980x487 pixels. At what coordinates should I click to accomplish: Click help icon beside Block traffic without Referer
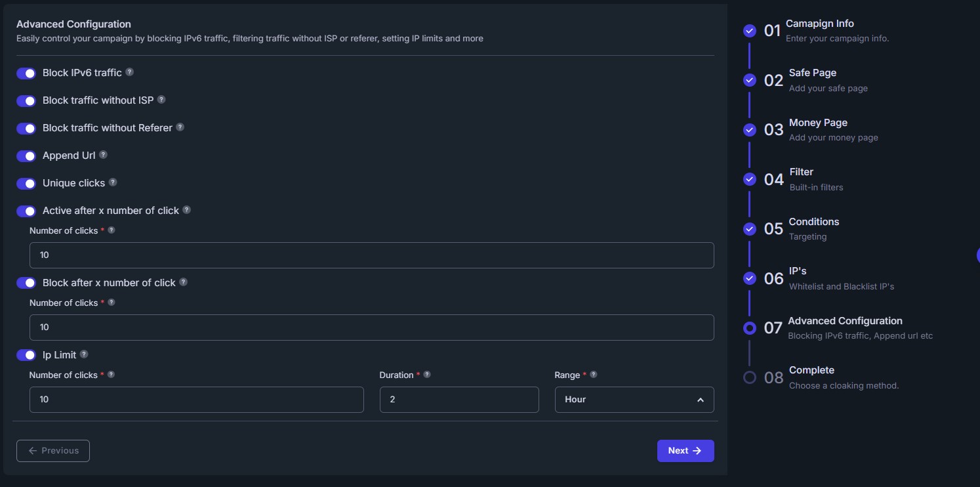(x=180, y=127)
